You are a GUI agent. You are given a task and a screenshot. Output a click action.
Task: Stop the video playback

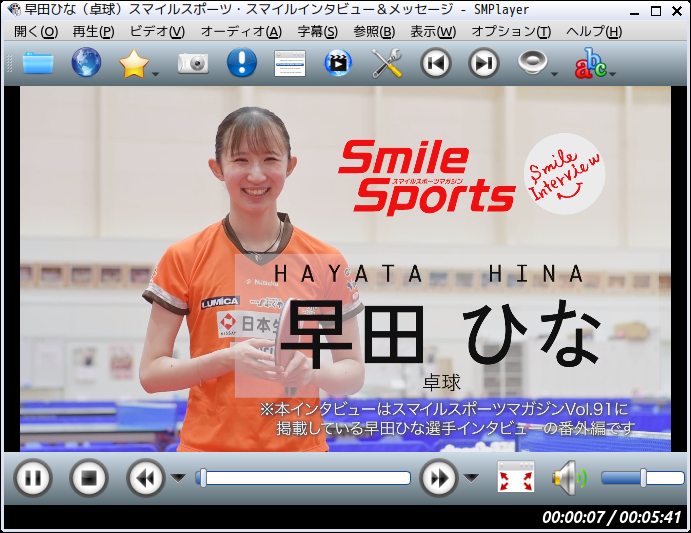point(89,478)
